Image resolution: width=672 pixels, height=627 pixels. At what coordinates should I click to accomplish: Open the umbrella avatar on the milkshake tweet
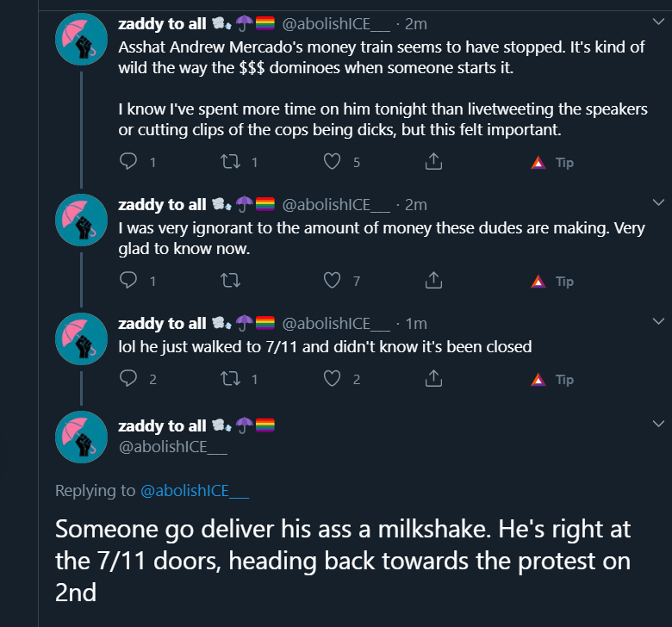click(82, 437)
